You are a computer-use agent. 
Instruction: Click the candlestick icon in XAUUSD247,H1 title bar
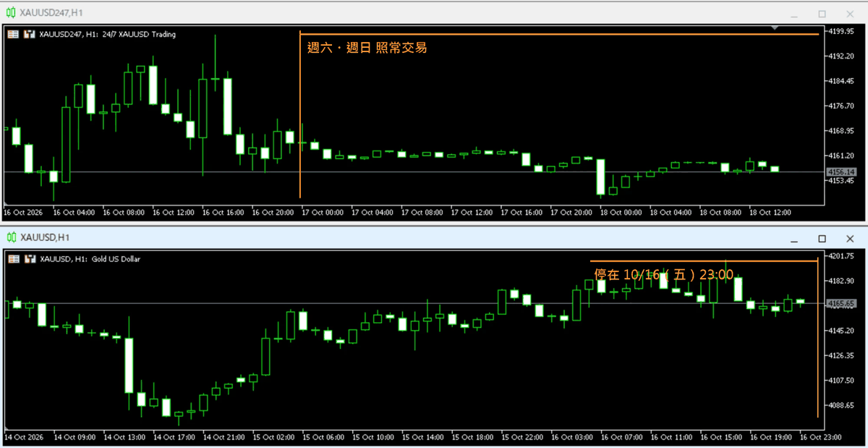[x=12, y=13]
